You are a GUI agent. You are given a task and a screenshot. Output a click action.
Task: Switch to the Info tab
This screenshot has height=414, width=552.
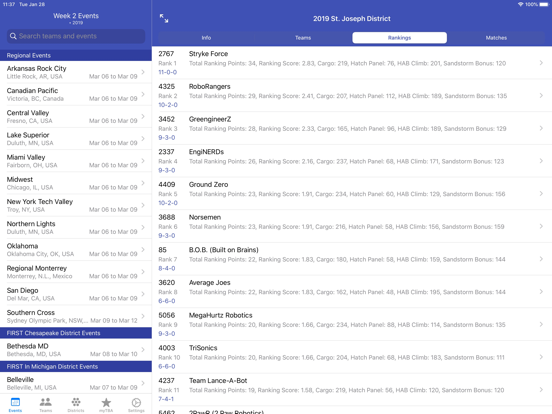click(x=206, y=38)
